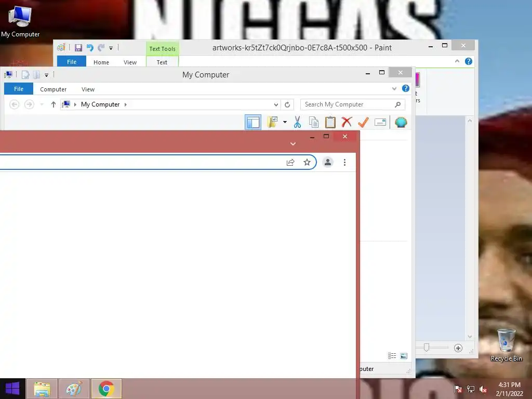Open the Chrome three-dot menu
Image resolution: width=532 pixels, height=399 pixels.
345,163
